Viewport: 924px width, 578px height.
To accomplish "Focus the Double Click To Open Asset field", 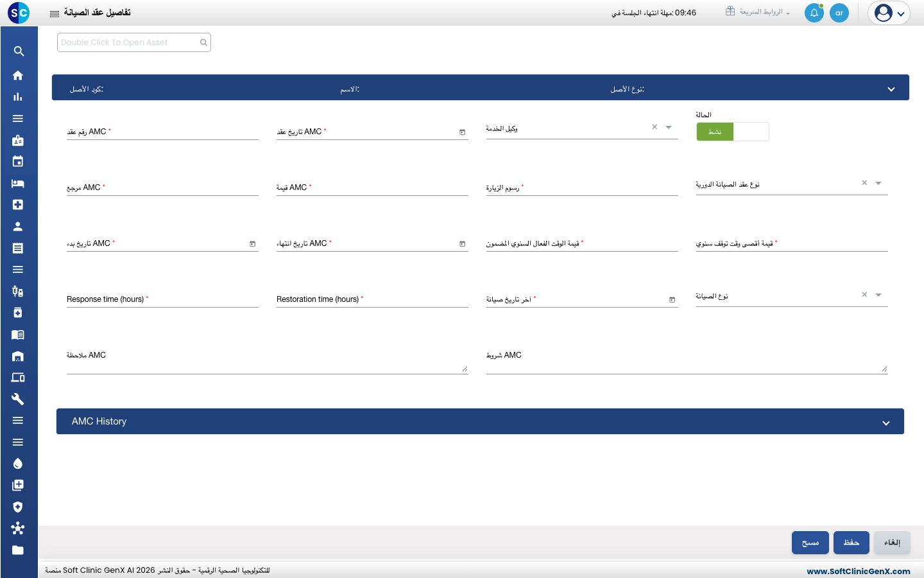I will (134, 42).
